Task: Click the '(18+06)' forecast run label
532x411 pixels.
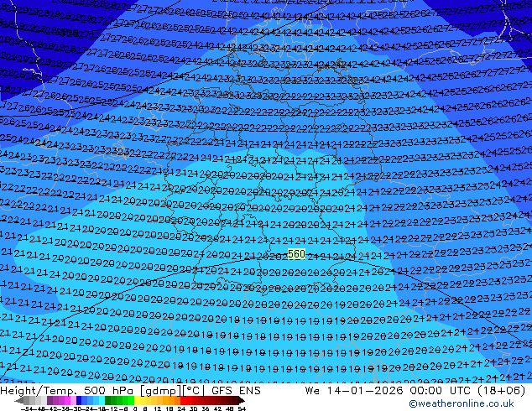Action: coord(502,391)
